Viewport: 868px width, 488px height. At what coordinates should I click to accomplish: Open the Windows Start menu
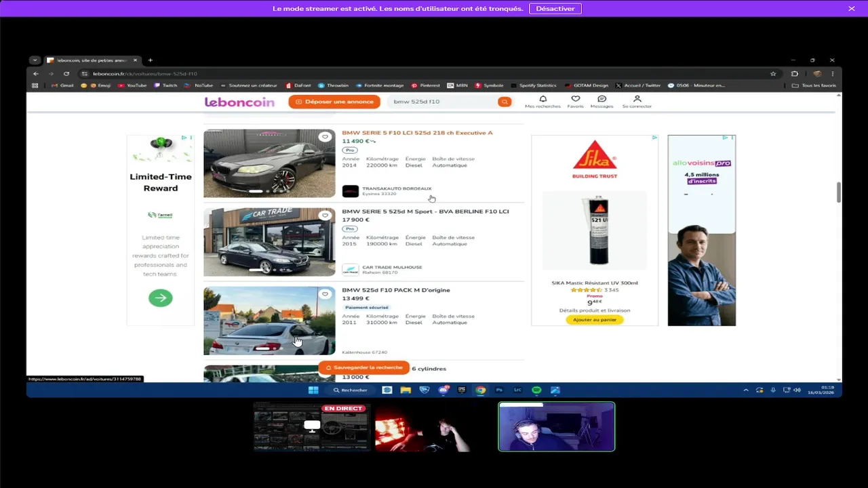point(313,390)
